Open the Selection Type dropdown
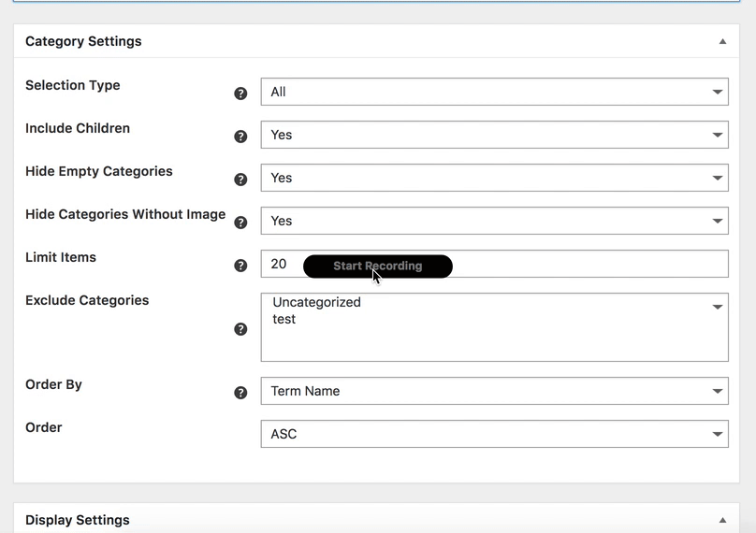Image resolution: width=756 pixels, height=533 pixels. click(495, 92)
